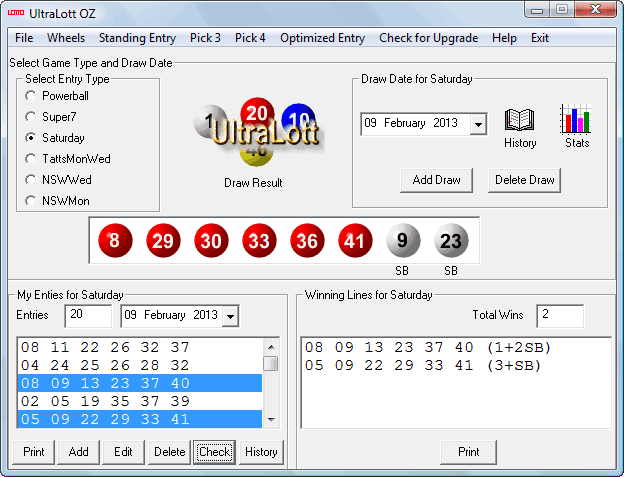
Task: Open the Wheels menu
Action: [66, 38]
